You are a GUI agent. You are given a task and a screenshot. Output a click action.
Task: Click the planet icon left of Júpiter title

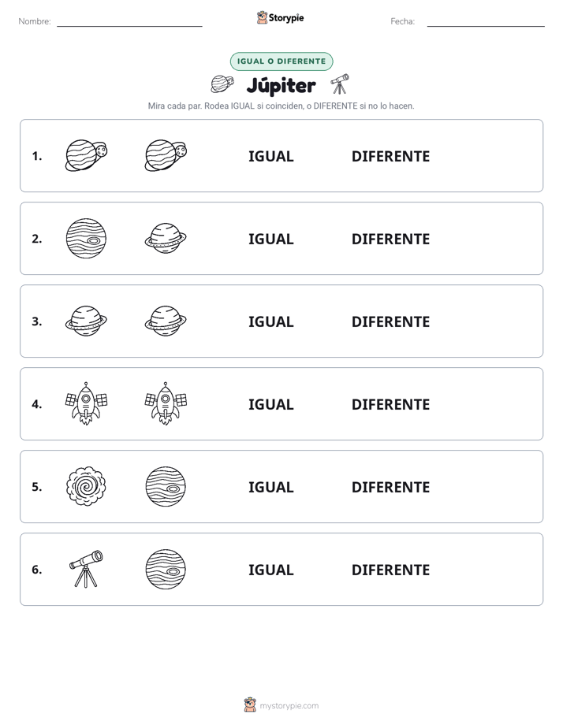(222, 84)
